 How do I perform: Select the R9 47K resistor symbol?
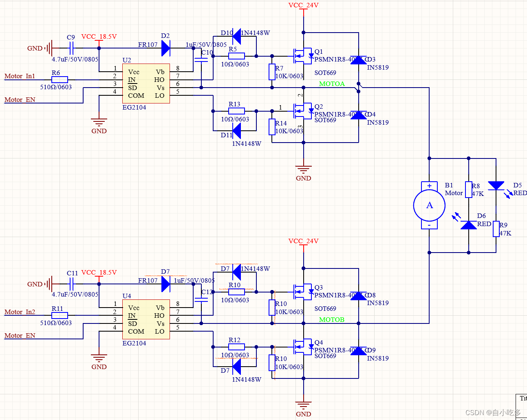[496, 229]
